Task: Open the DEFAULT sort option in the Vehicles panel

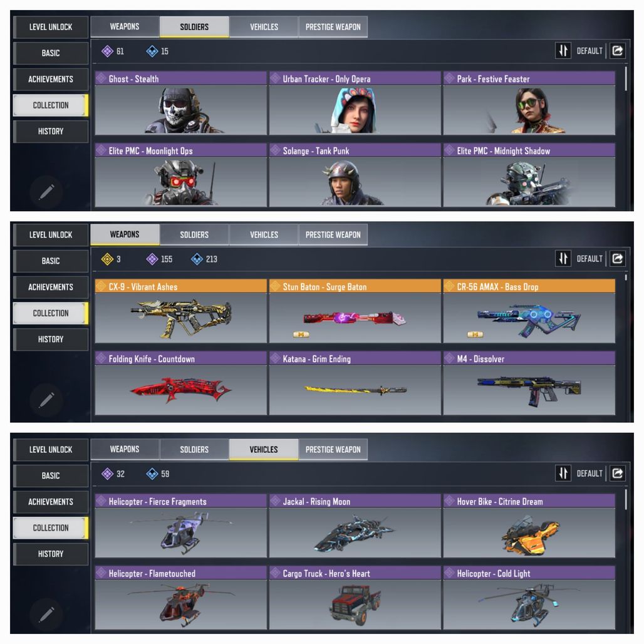Action: point(589,474)
